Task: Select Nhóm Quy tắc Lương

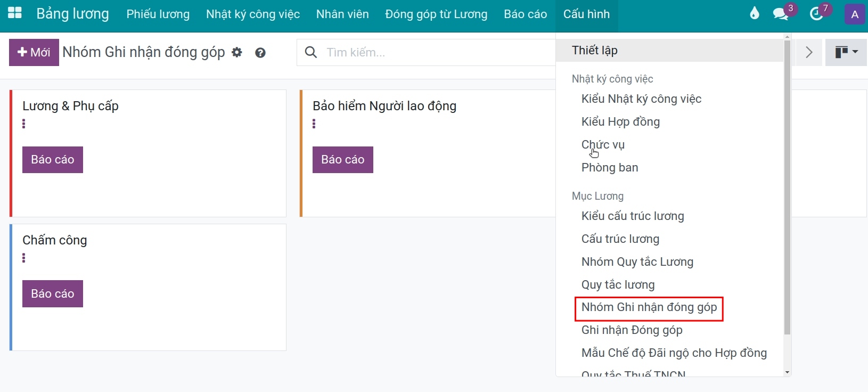Action: [x=637, y=262]
